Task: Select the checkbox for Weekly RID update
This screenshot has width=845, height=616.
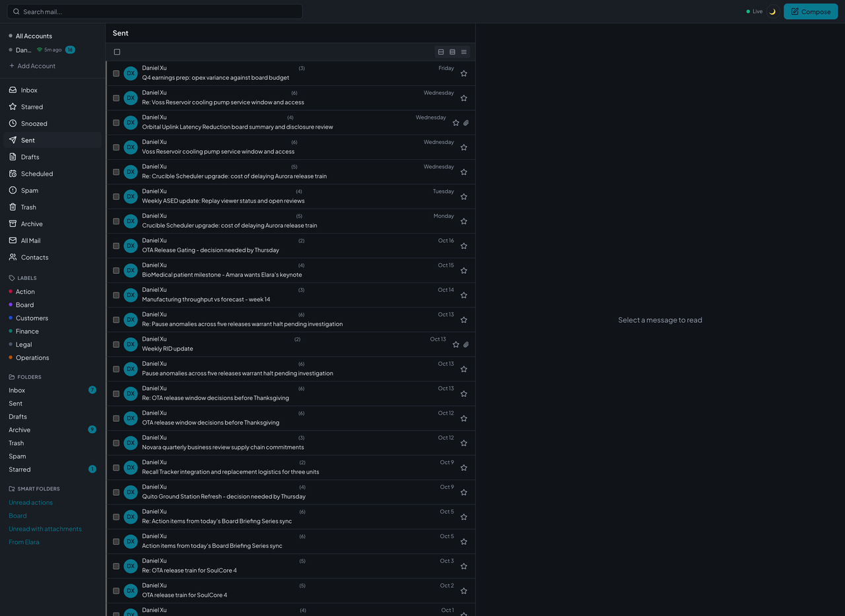Action: (116, 345)
